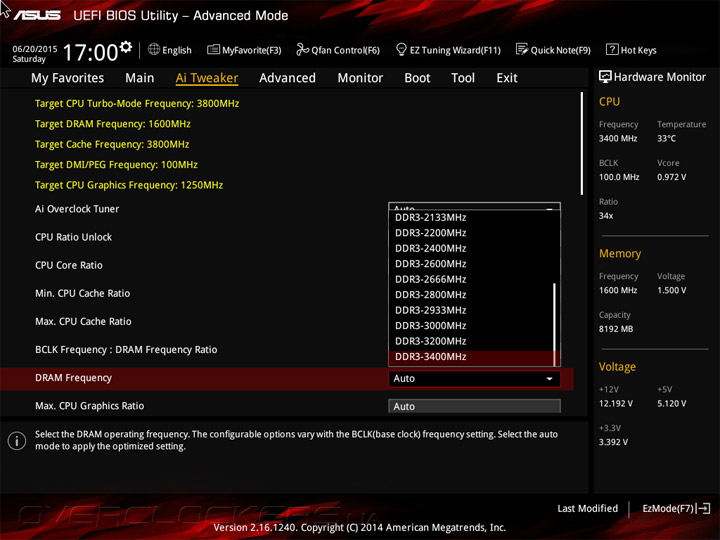Go to the Exit tab

tap(507, 78)
